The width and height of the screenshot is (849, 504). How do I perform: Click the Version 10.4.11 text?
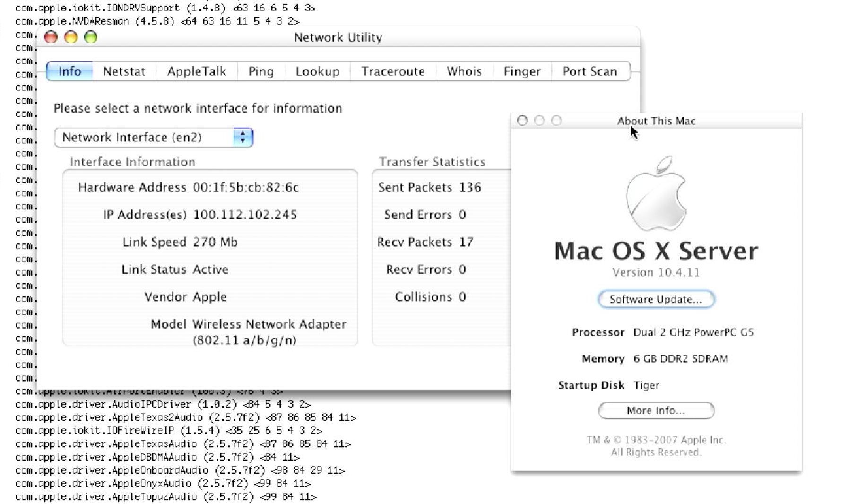click(656, 273)
